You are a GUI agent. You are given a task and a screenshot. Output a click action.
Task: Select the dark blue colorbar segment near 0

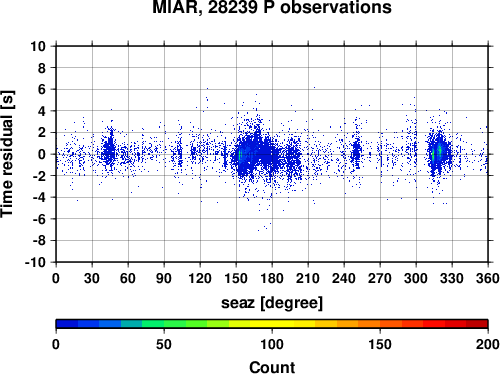coord(67,324)
